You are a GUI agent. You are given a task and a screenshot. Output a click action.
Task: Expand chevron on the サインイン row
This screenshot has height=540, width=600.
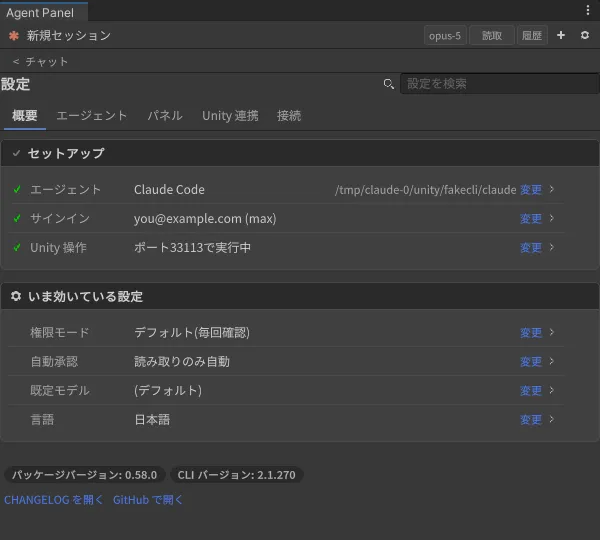pos(552,218)
